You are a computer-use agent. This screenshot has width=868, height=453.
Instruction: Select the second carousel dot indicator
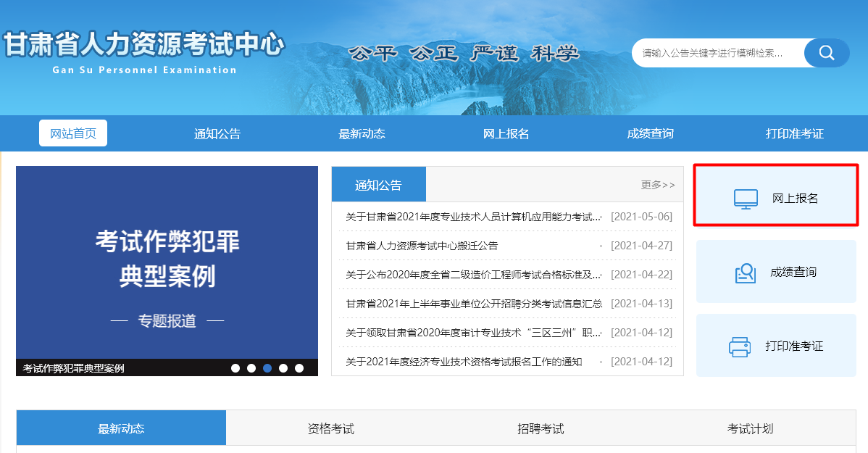[x=251, y=368]
